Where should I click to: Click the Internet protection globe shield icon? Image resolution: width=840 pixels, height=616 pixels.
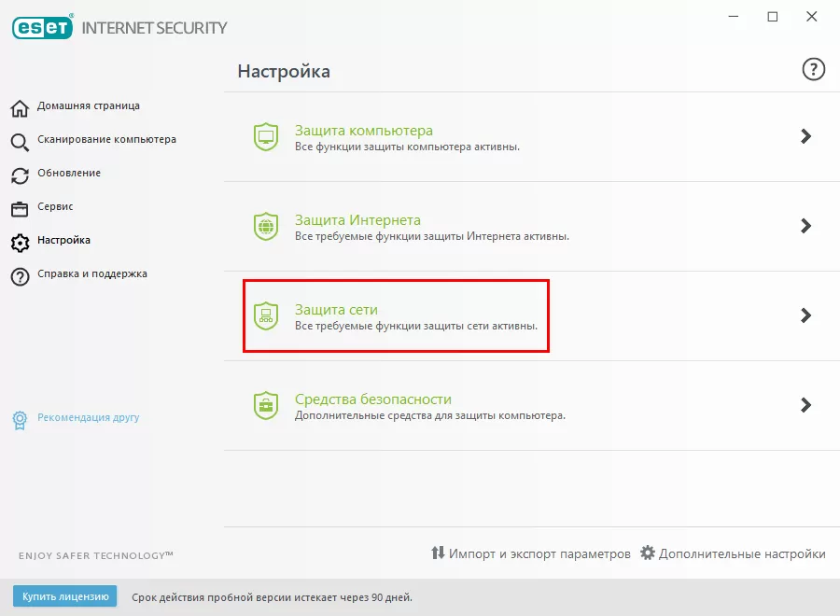coord(266,227)
